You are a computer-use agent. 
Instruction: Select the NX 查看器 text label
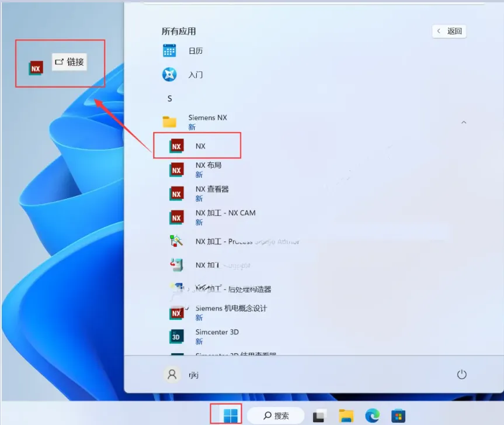(212, 189)
